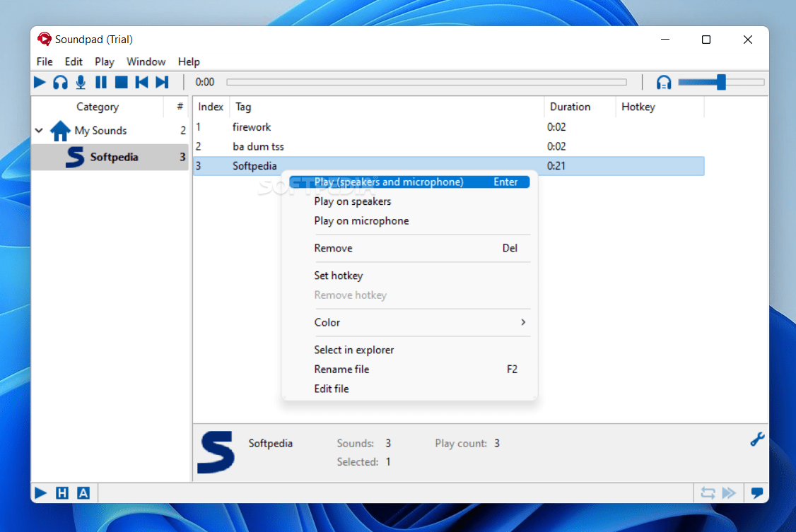
Task: Toggle the A auto status icon
Action: 83,492
